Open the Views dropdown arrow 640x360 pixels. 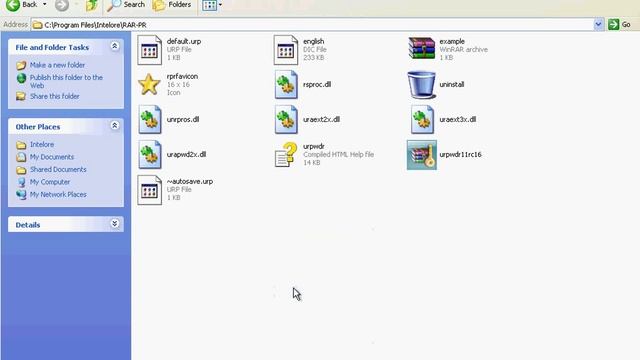[x=220, y=5]
